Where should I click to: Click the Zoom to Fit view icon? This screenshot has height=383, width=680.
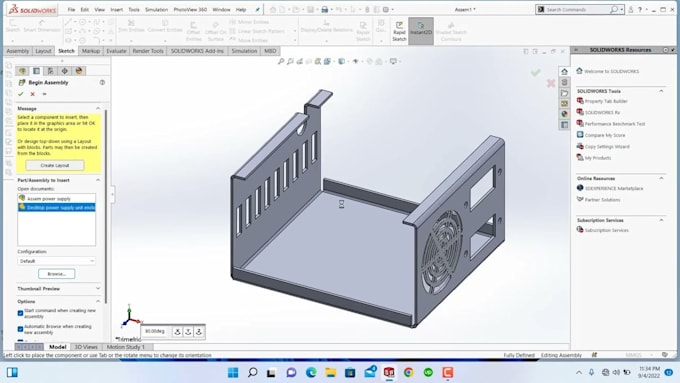(281, 62)
